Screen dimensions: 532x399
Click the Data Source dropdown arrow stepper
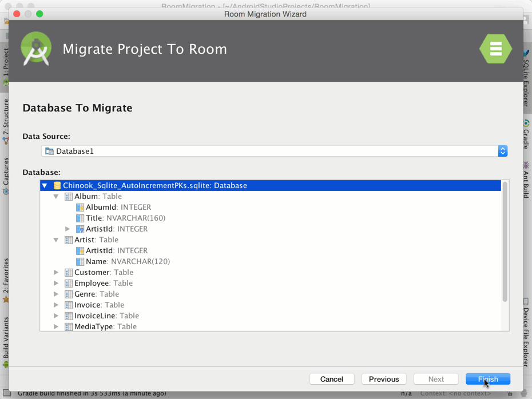coord(503,151)
